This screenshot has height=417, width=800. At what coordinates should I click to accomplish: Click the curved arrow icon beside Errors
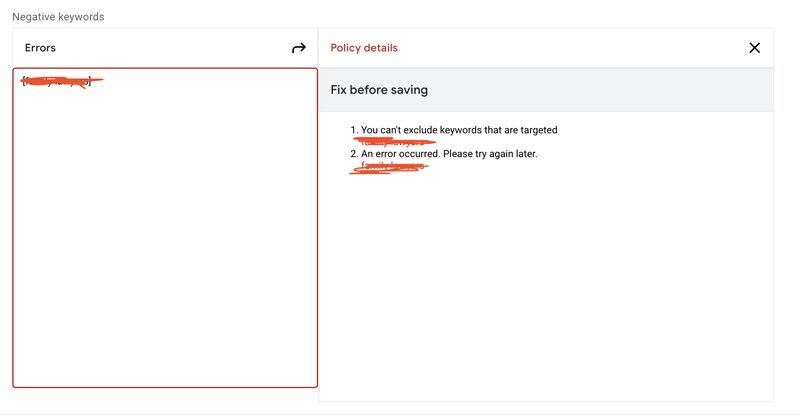click(298, 48)
